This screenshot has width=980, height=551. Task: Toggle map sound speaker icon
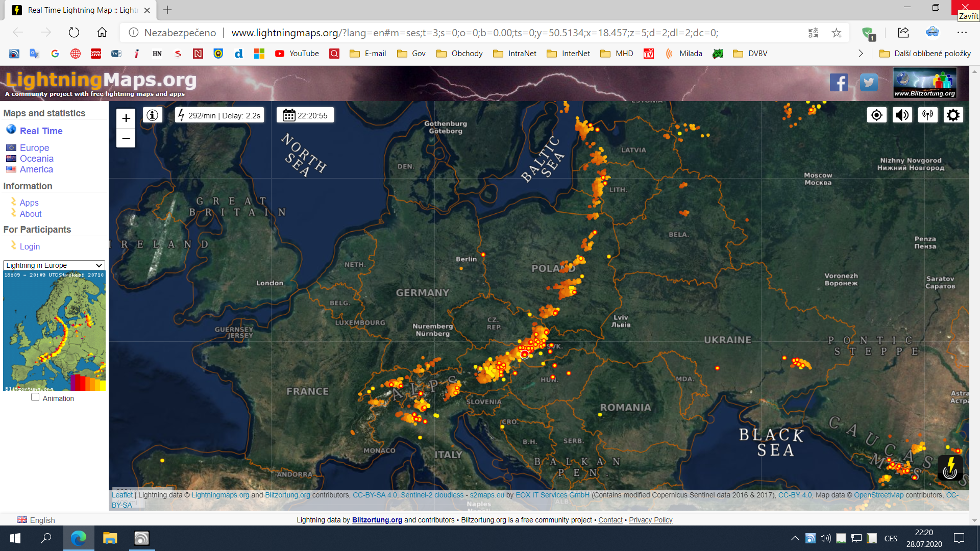(x=902, y=115)
